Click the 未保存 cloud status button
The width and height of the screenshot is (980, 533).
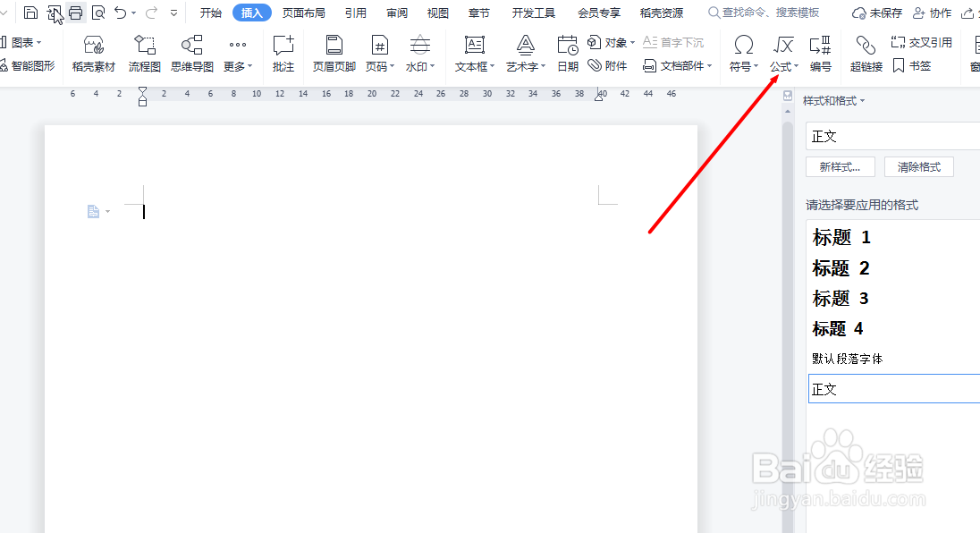pos(877,13)
